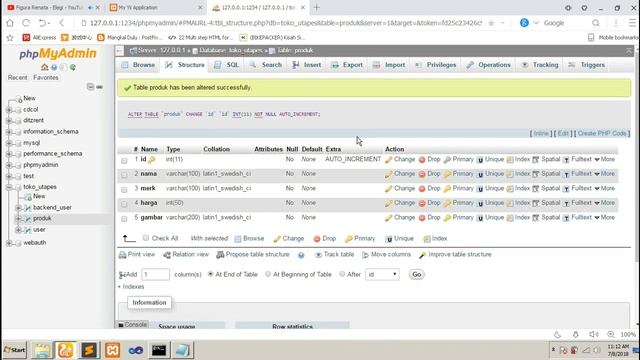Click the Privileges tab
This screenshot has width=640, height=360.
(436, 65)
